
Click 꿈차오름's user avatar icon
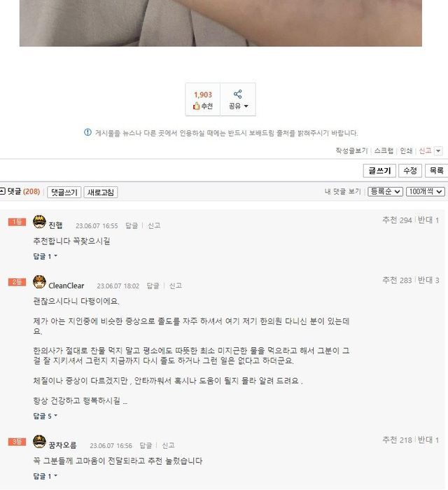click(39, 441)
